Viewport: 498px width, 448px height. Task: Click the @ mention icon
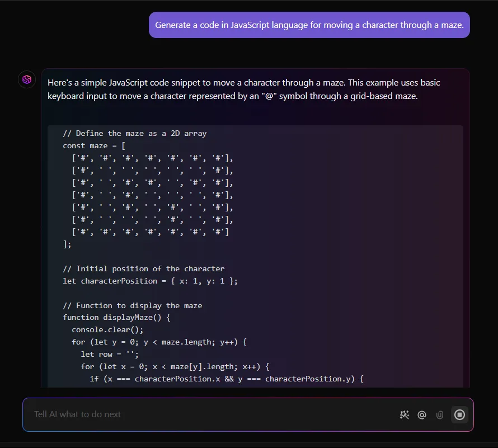pos(422,414)
